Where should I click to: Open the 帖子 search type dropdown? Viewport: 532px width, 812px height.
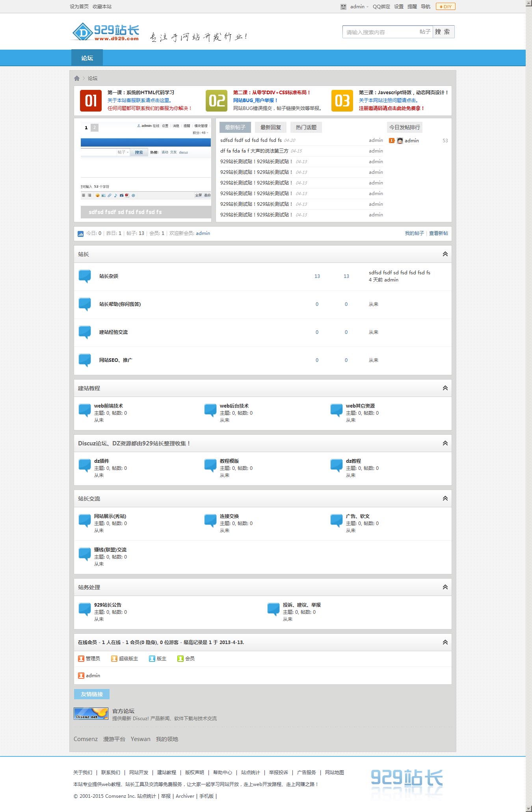click(x=425, y=32)
